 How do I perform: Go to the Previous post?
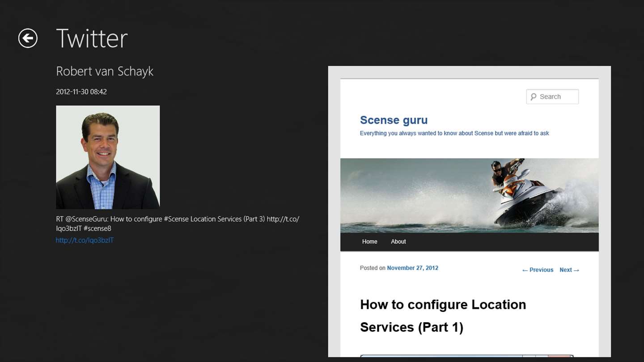[x=538, y=270]
